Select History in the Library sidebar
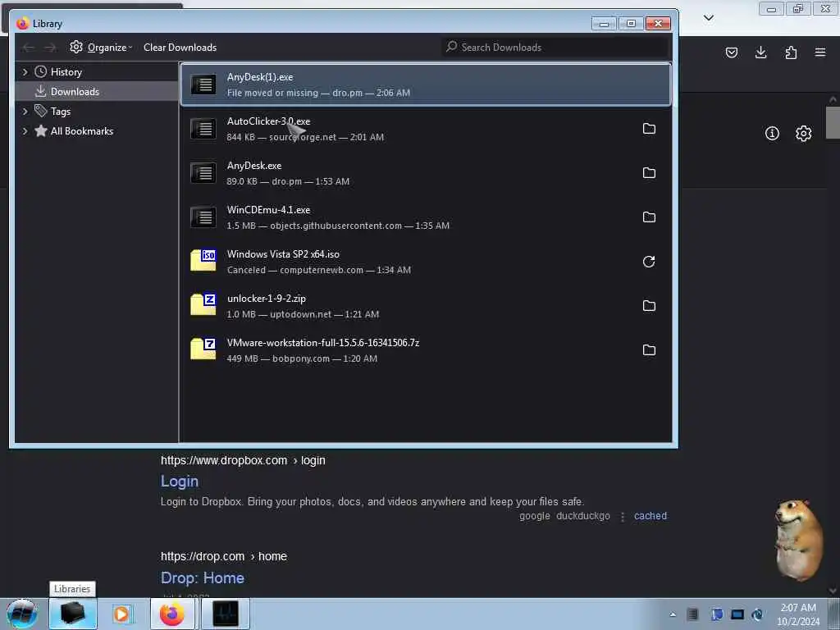Image resolution: width=840 pixels, height=630 pixels. (x=66, y=72)
